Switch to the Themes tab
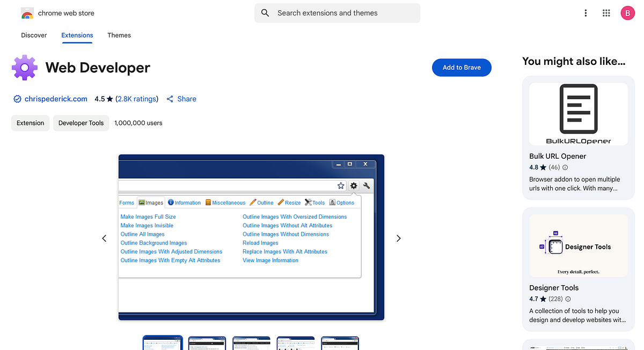 tap(119, 35)
